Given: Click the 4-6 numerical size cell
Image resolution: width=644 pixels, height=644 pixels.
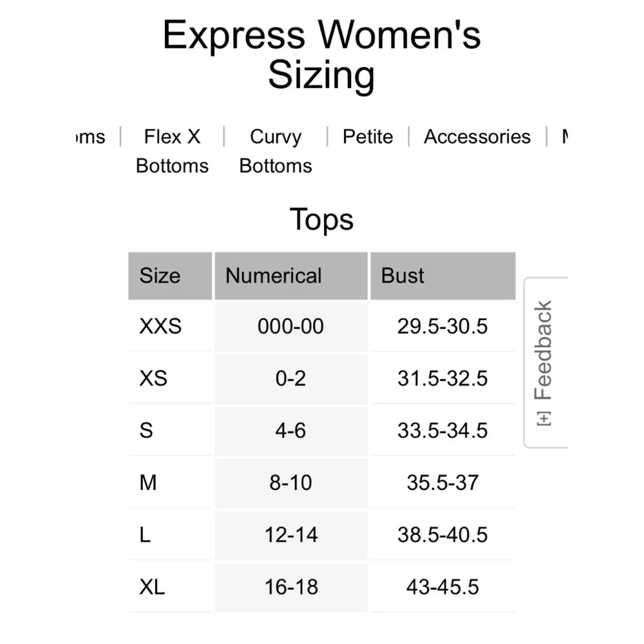Looking at the screenshot, I should 290,430.
